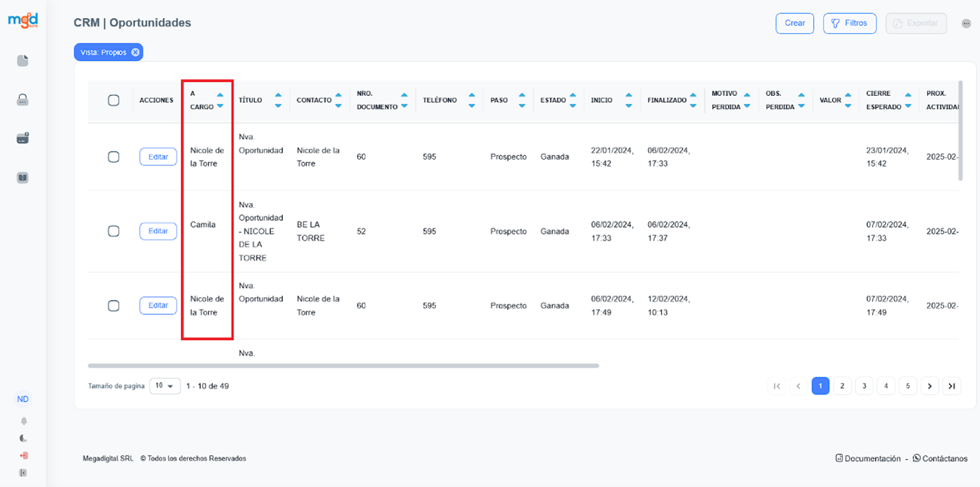Check the box for the Camila row

point(114,231)
